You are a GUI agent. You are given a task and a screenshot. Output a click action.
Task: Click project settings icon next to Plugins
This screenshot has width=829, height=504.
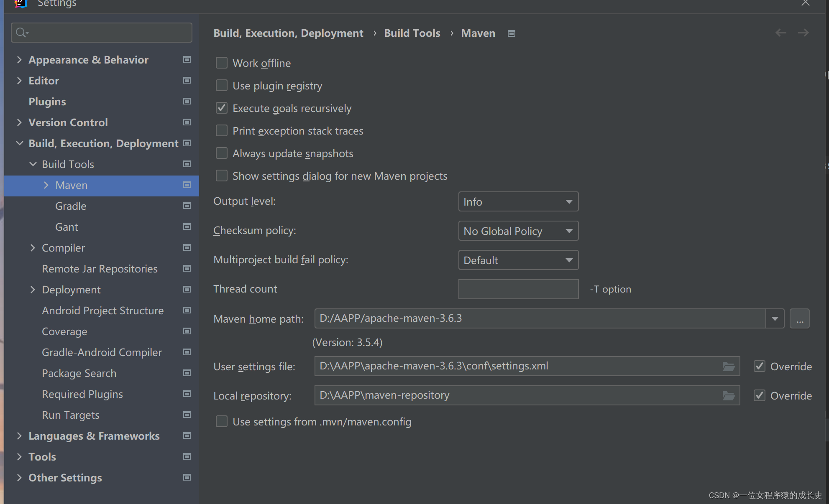tap(187, 102)
